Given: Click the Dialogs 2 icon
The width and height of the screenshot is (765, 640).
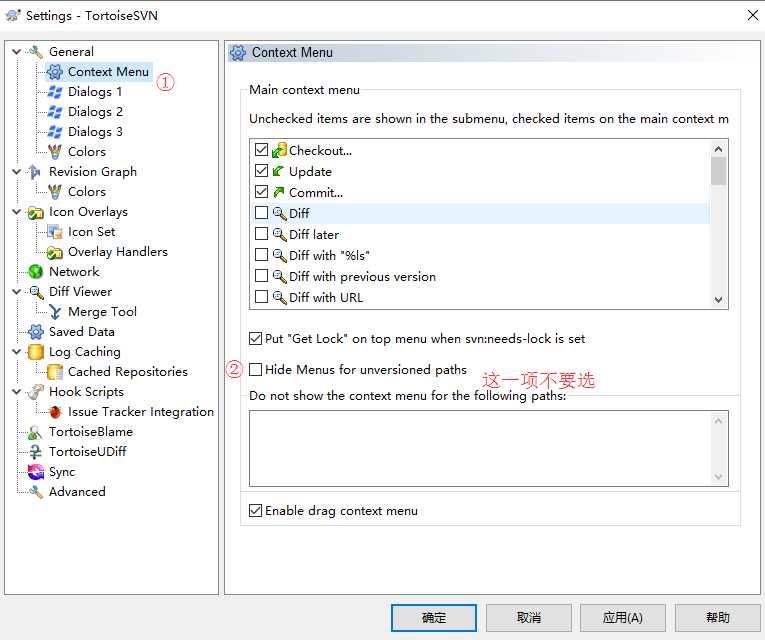Looking at the screenshot, I should 55,112.
